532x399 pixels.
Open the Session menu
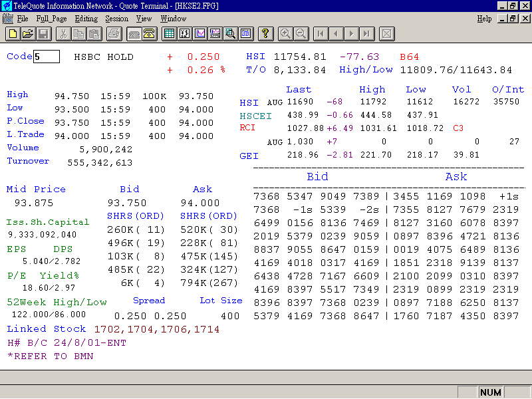[x=117, y=19]
